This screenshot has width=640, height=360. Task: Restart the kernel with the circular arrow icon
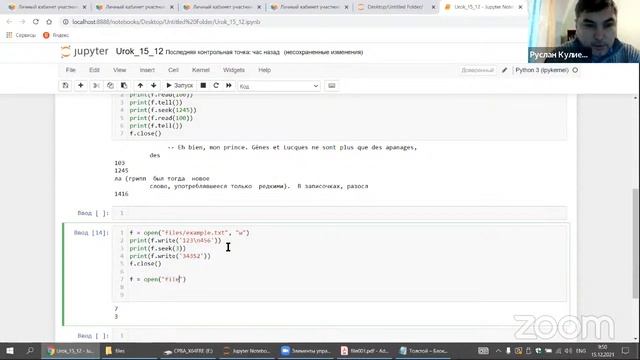click(216, 86)
